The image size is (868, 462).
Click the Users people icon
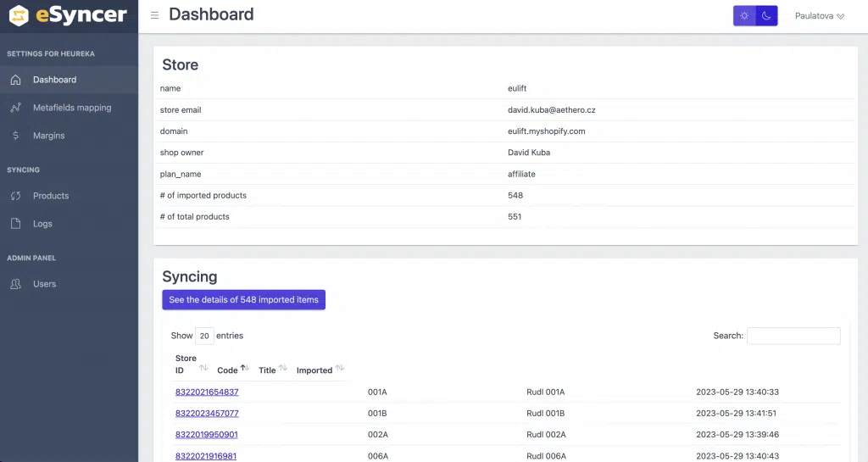click(15, 284)
